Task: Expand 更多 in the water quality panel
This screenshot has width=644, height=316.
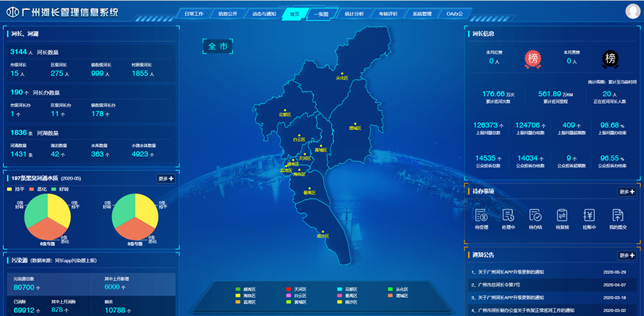Action: point(166,179)
